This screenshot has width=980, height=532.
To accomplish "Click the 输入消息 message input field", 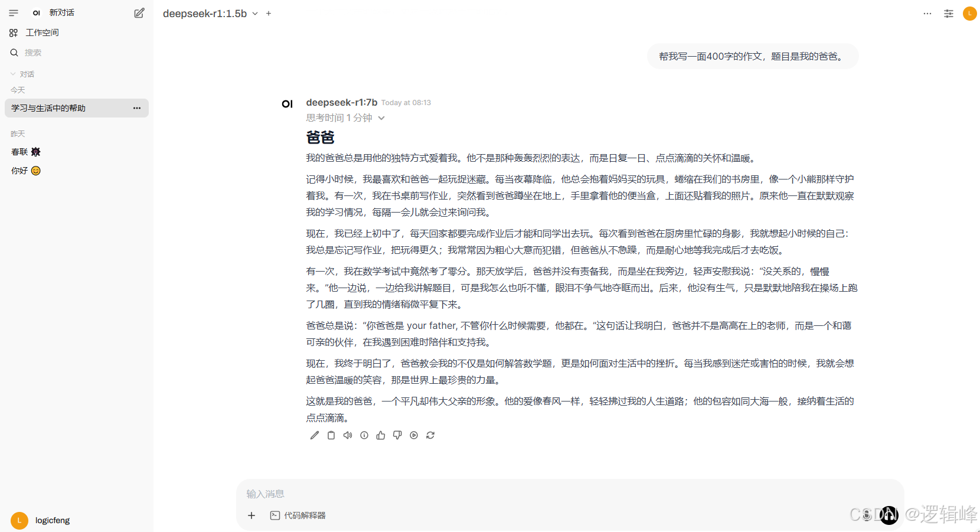I will point(570,494).
